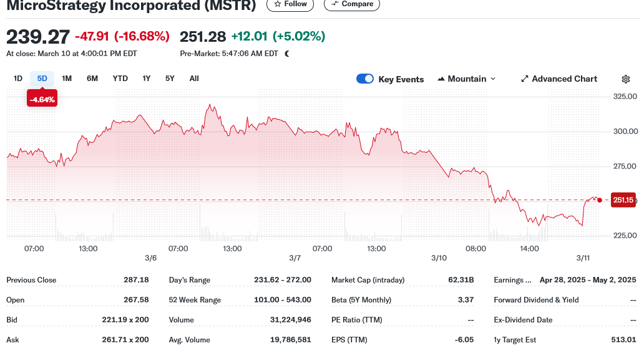Click the +12.01 (+5.02%) change text
This screenshot has height=353, width=644.
(278, 37)
